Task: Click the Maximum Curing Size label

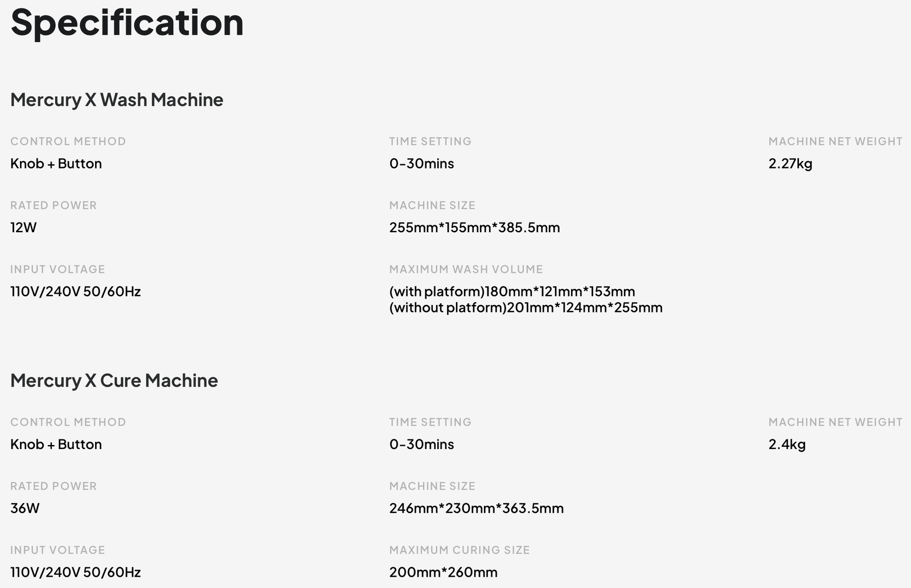Action: [459, 550]
